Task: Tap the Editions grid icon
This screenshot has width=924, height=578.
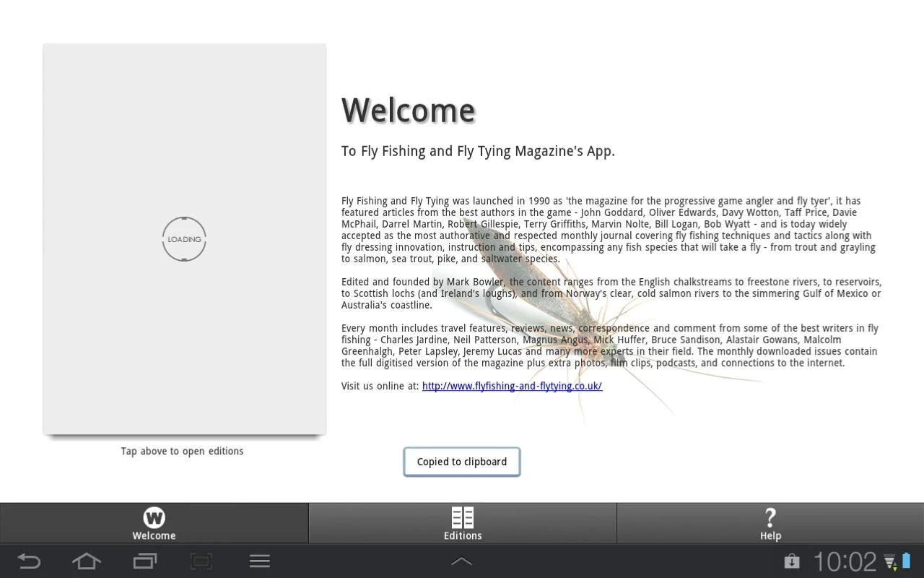Action: tap(463, 517)
